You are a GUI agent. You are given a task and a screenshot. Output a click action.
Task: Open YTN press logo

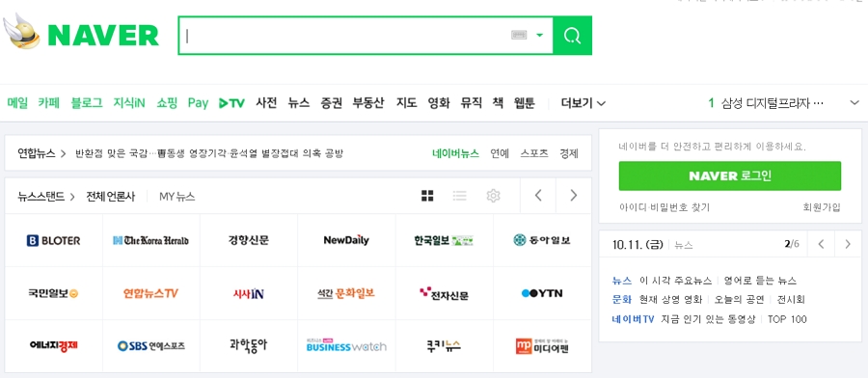click(542, 293)
